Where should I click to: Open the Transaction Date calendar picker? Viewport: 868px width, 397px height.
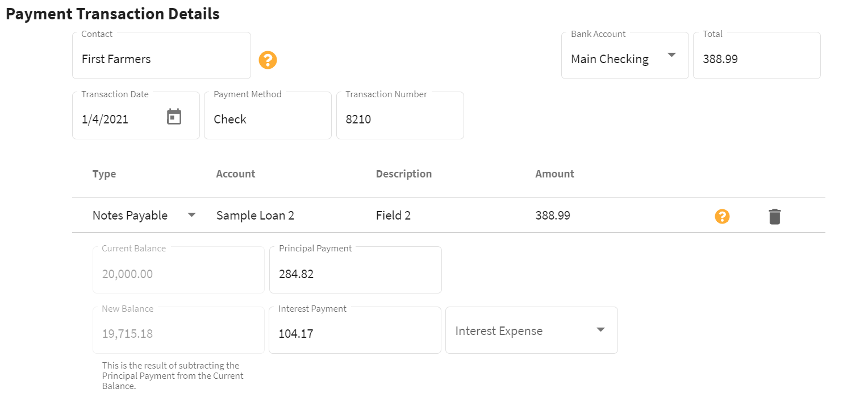tap(174, 117)
